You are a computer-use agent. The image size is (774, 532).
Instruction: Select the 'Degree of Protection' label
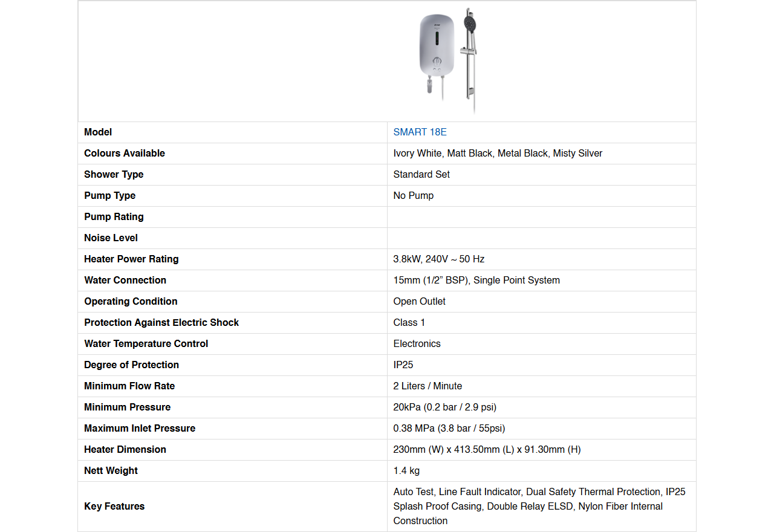click(x=132, y=365)
